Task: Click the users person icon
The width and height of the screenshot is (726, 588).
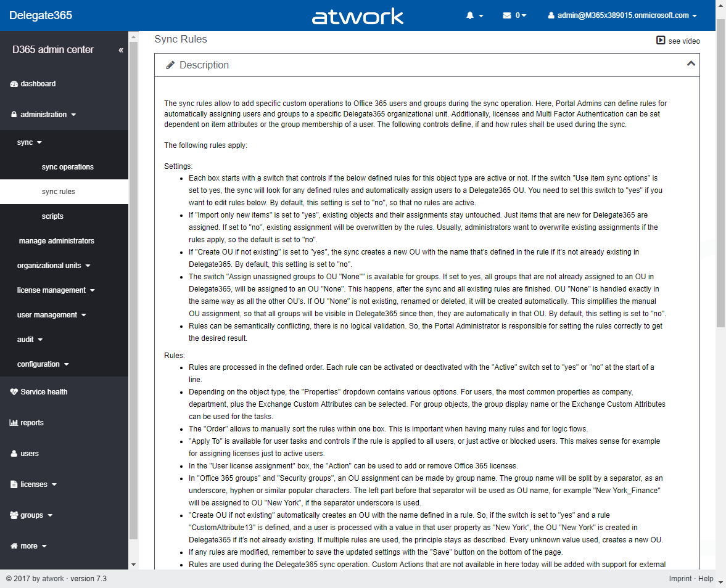Action: click(x=14, y=454)
